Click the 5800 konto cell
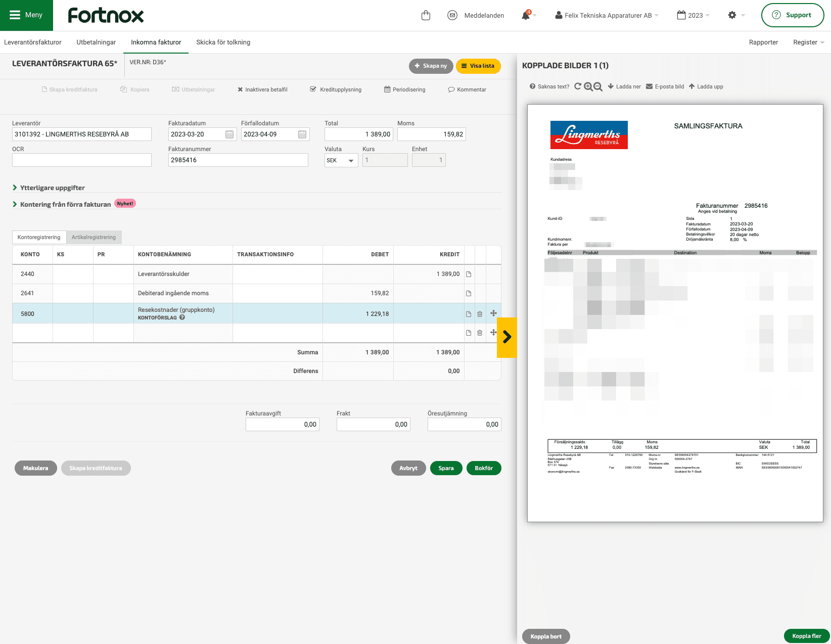Viewport: 831px width, 644px height. [32, 314]
